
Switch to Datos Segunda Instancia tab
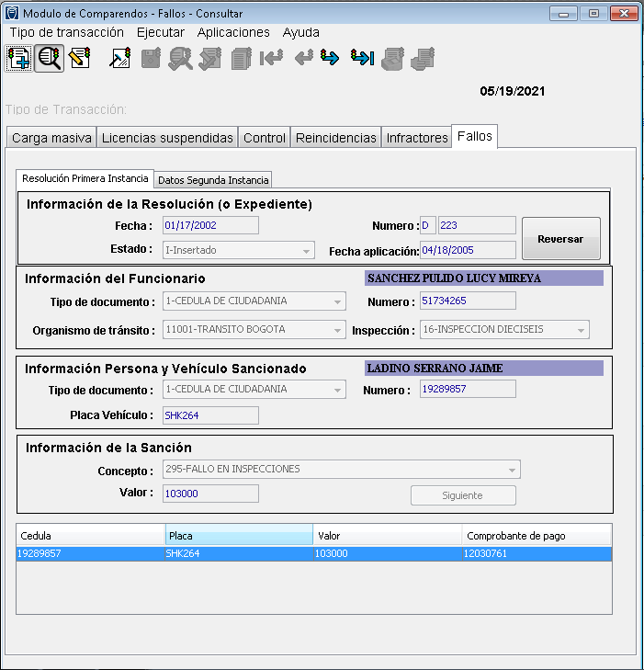[x=213, y=179]
